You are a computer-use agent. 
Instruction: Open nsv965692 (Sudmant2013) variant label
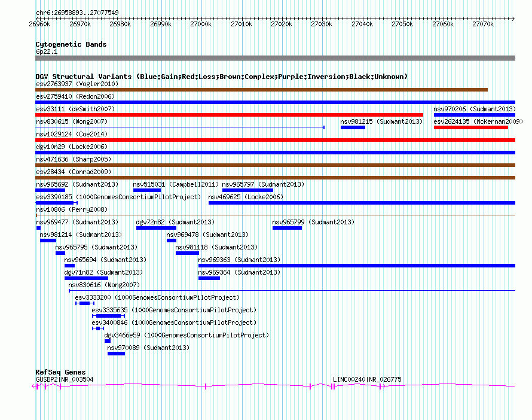coord(77,184)
